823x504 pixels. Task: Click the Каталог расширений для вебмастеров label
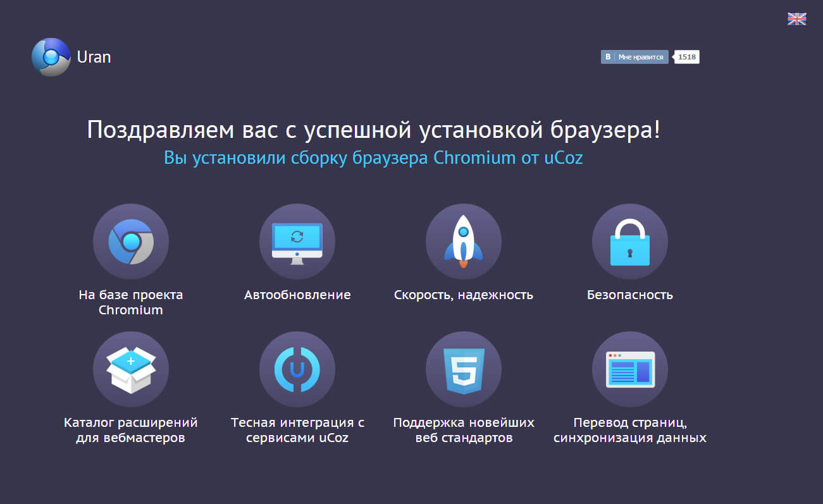point(131,429)
